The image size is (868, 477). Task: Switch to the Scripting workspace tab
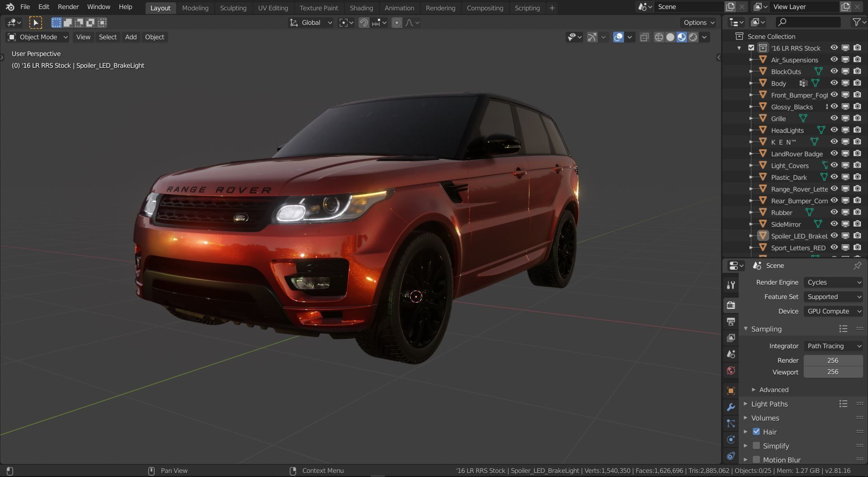[527, 8]
